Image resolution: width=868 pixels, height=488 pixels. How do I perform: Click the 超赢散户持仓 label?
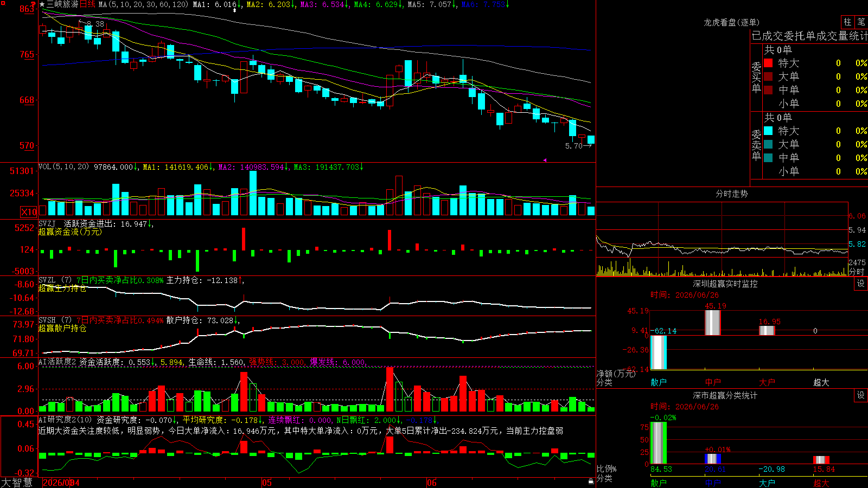tap(62, 328)
